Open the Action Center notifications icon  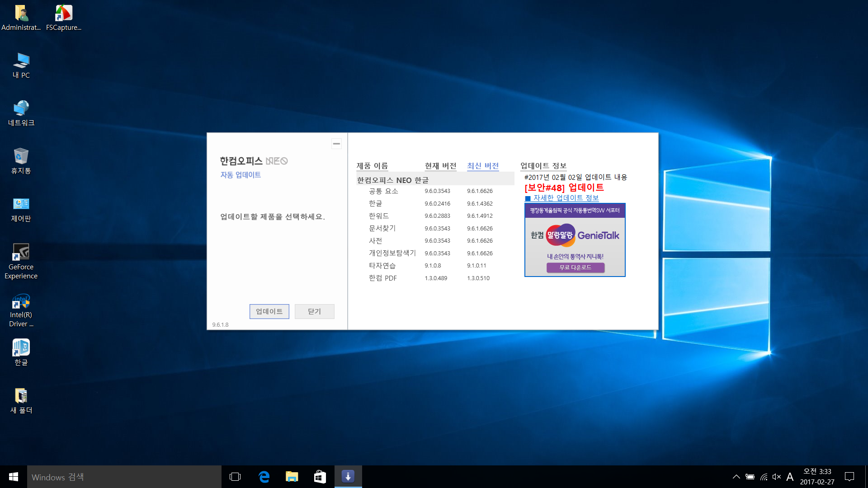pyautogui.click(x=849, y=477)
